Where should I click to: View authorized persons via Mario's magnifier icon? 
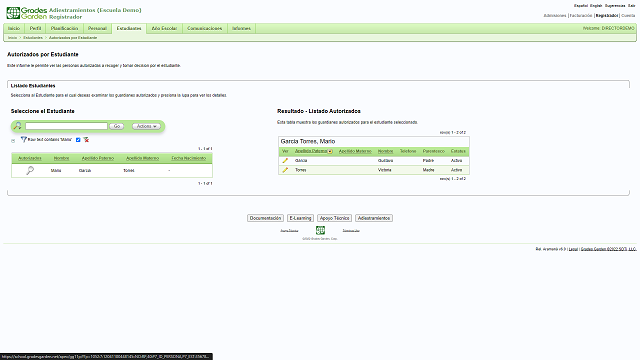point(30,171)
